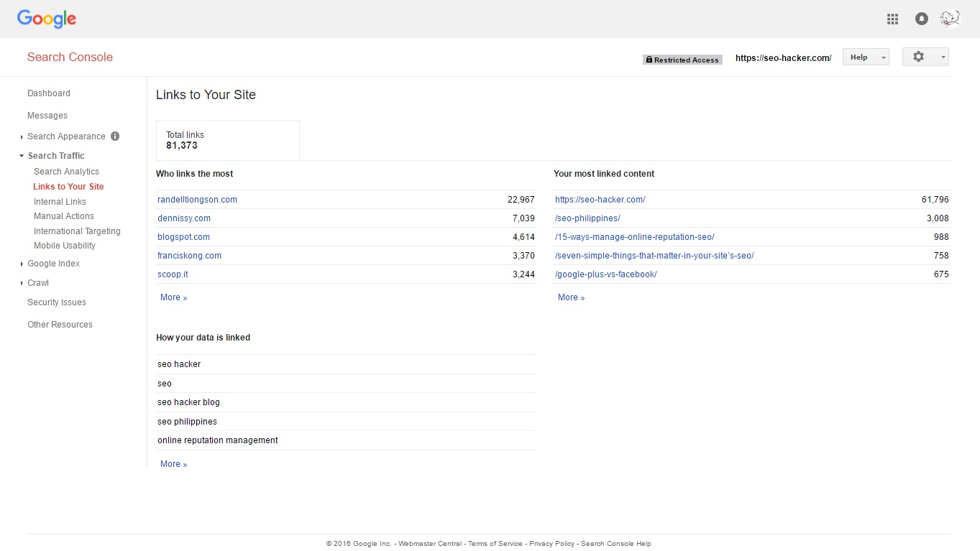Go to Dashboard in sidebar

click(x=49, y=93)
